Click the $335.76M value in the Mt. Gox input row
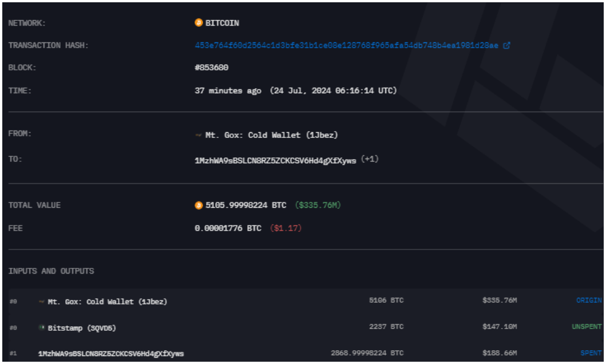 click(500, 300)
